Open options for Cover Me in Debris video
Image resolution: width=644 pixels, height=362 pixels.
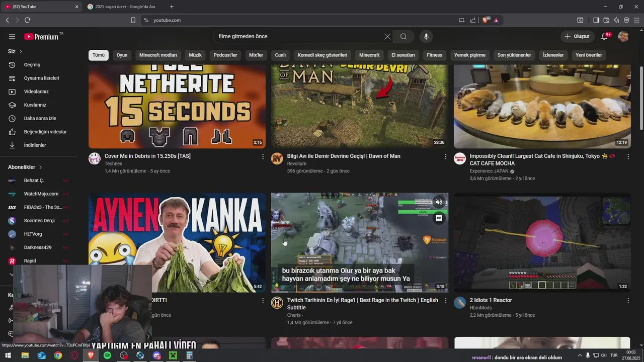pos(263,156)
